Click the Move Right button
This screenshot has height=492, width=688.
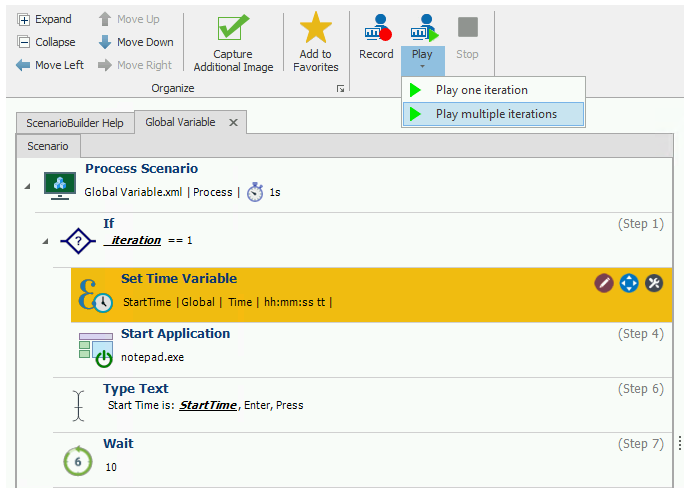click(134, 65)
